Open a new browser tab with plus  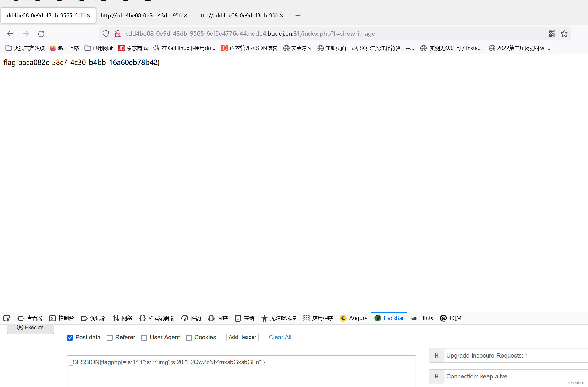point(298,16)
